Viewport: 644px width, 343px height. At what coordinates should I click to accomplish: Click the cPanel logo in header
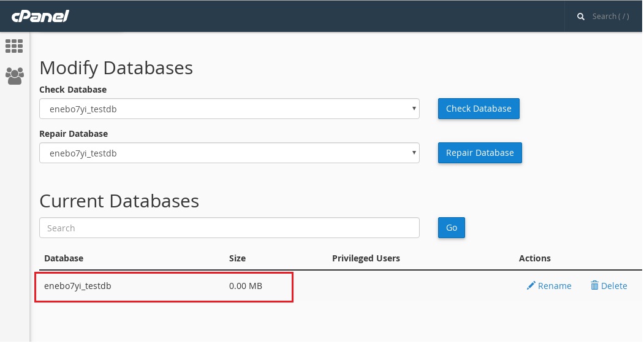click(x=40, y=16)
